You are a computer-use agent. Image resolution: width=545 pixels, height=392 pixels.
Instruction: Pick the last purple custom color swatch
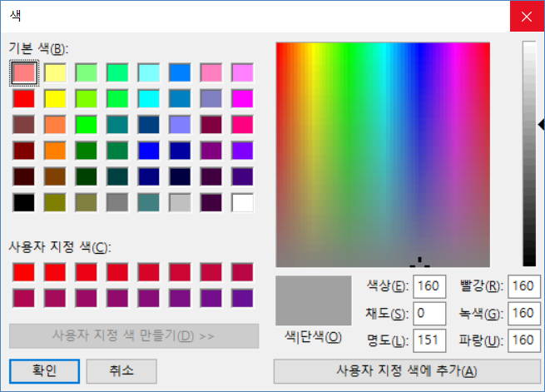(242, 297)
